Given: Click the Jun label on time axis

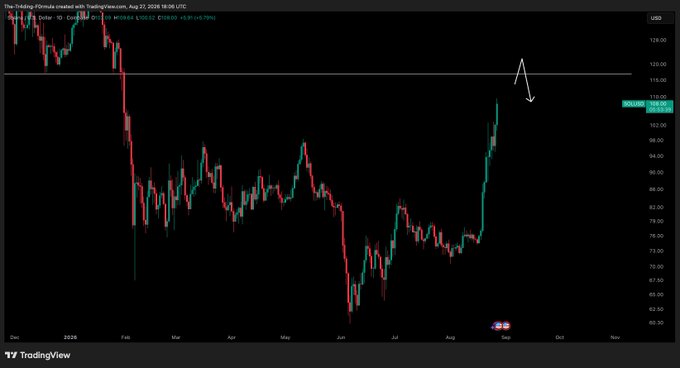Looking at the screenshot, I should coord(341,337).
